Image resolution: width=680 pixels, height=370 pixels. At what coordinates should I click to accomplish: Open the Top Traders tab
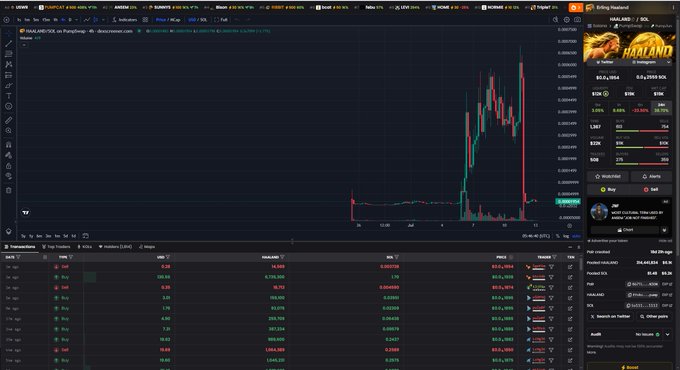coord(56,247)
